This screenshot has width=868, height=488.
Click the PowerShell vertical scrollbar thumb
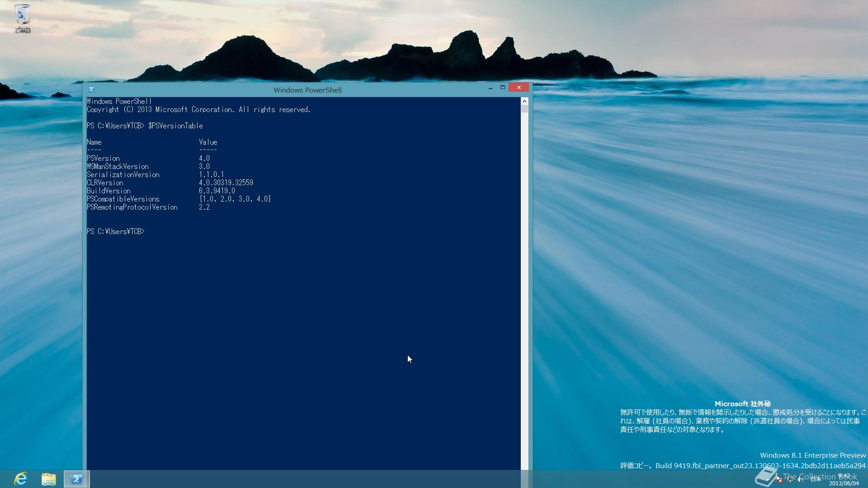coord(524,108)
